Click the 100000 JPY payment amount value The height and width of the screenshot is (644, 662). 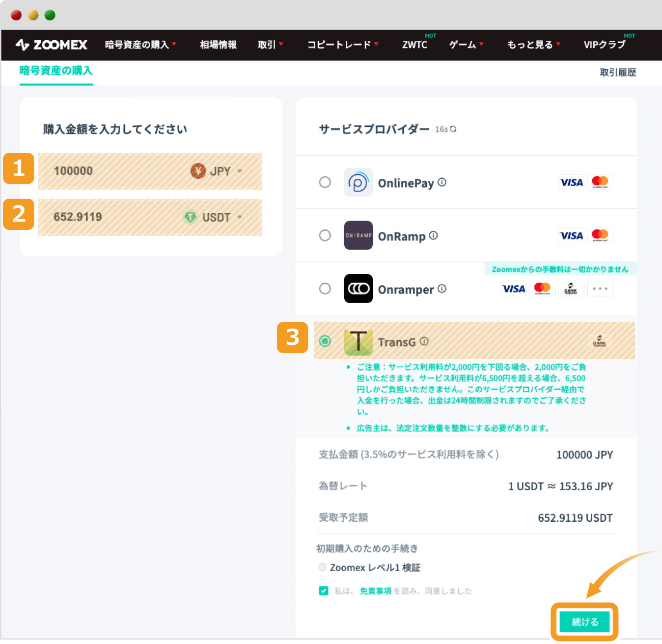coord(584,455)
